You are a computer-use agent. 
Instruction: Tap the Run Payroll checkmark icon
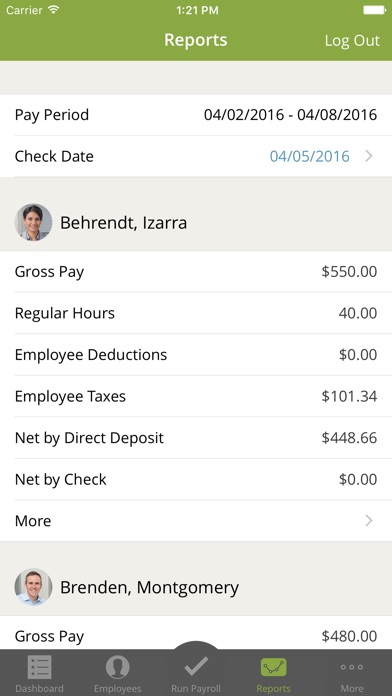coord(196,666)
